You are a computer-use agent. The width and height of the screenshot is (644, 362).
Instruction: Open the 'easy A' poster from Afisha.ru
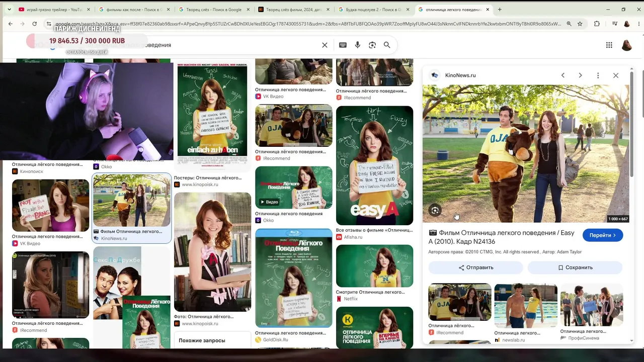pos(374,165)
